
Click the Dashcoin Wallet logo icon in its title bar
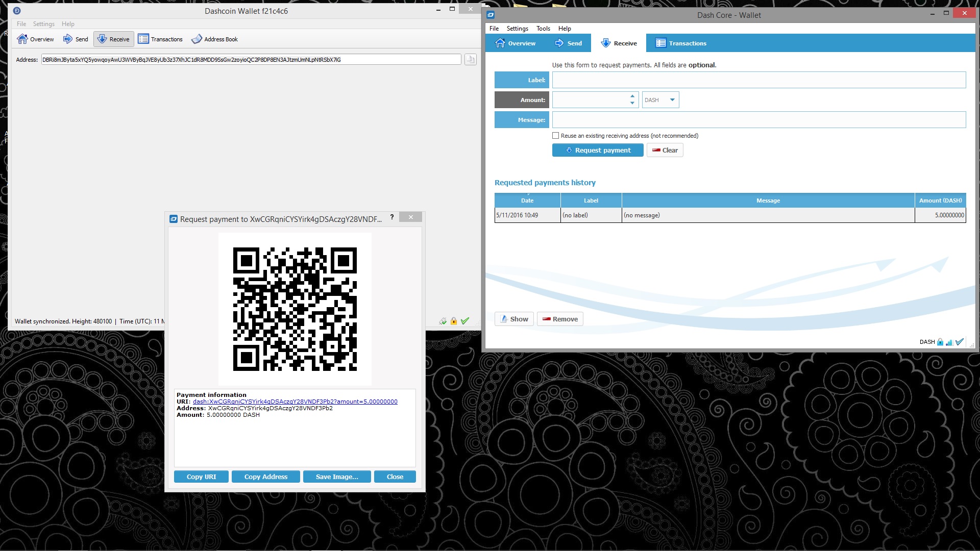[x=17, y=11]
